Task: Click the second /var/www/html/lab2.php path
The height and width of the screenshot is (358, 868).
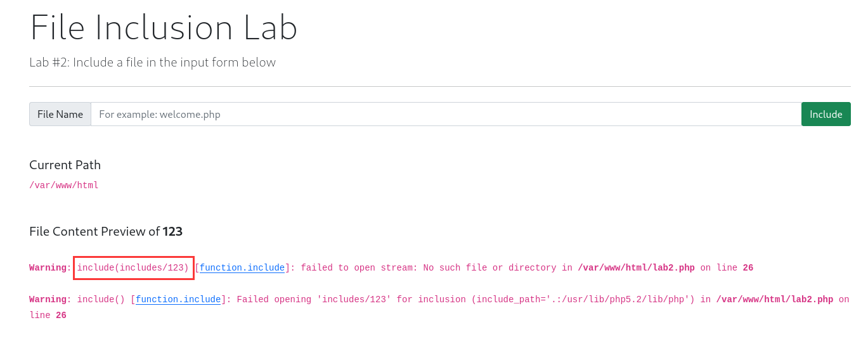Action: click(775, 300)
